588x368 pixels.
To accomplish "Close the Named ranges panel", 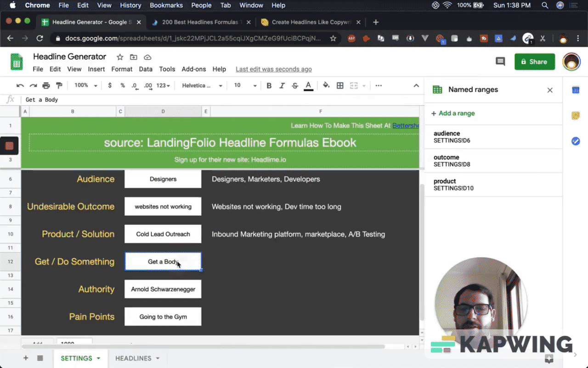I will (x=550, y=90).
